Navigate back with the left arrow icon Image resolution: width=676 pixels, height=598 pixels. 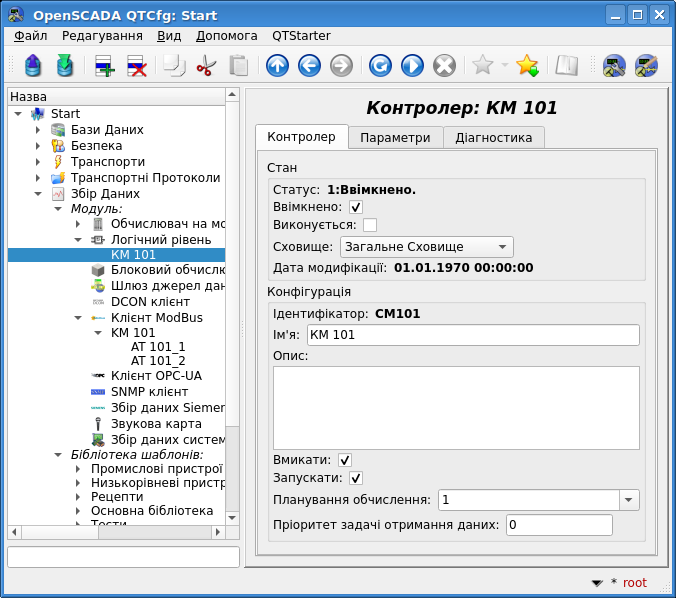pyautogui.click(x=309, y=66)
